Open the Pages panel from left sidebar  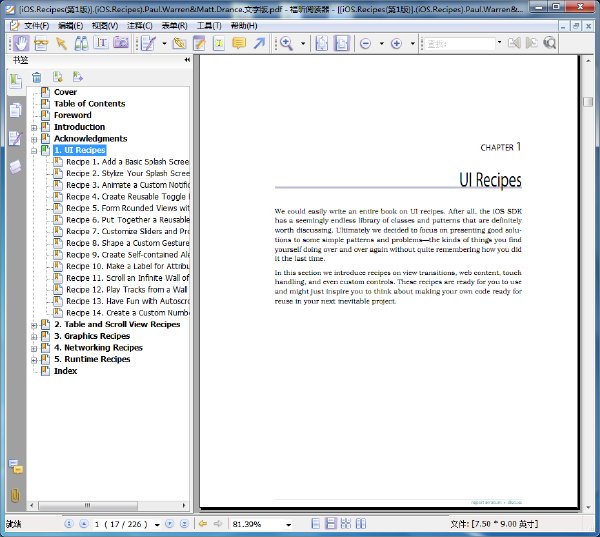[x=16, y=110]
